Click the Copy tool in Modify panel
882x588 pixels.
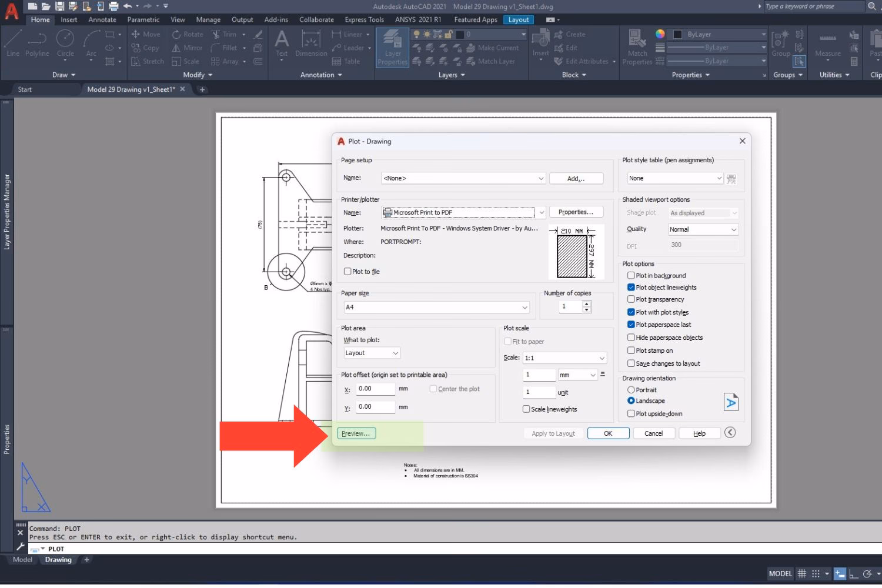[145, 48]
